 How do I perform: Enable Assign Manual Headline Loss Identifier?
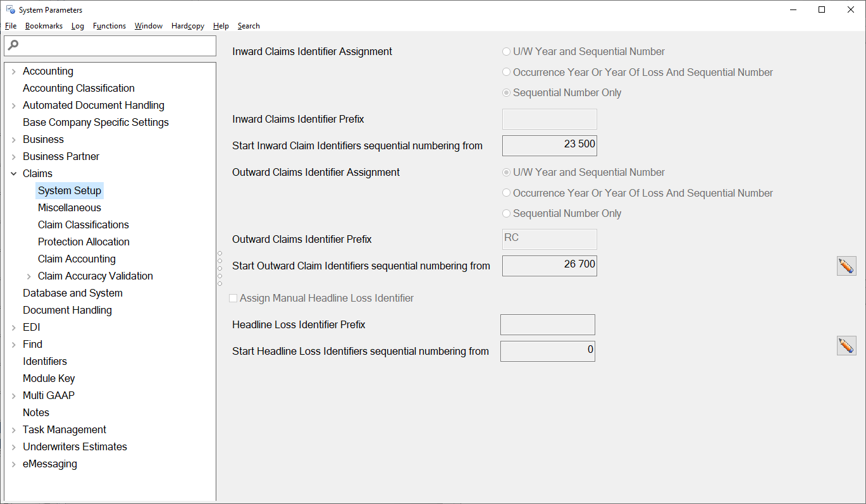pyautogui.click(x=233, y=297)
